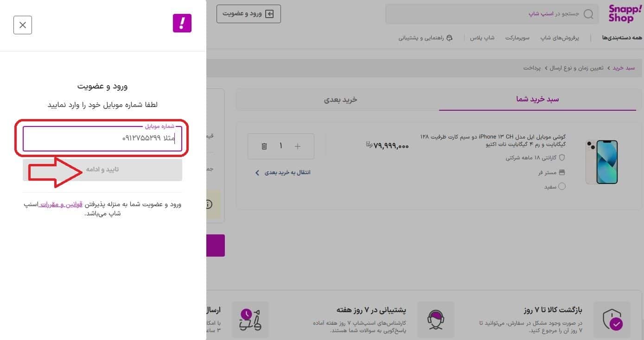
Task: Click the Snapp Shop logo in the header
Action: [624, 13]
